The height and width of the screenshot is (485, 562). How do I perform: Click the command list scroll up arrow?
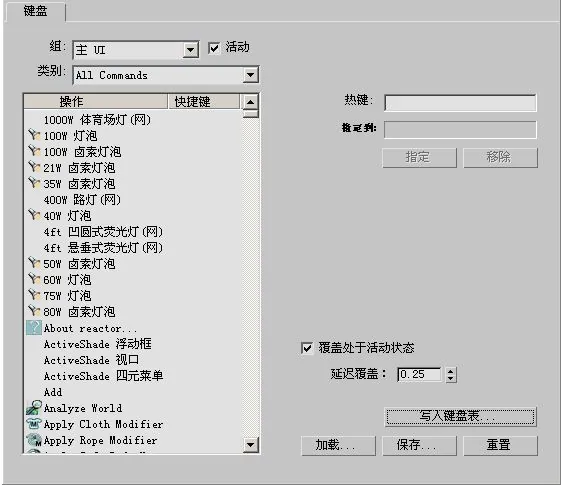(x=251, y=102)
